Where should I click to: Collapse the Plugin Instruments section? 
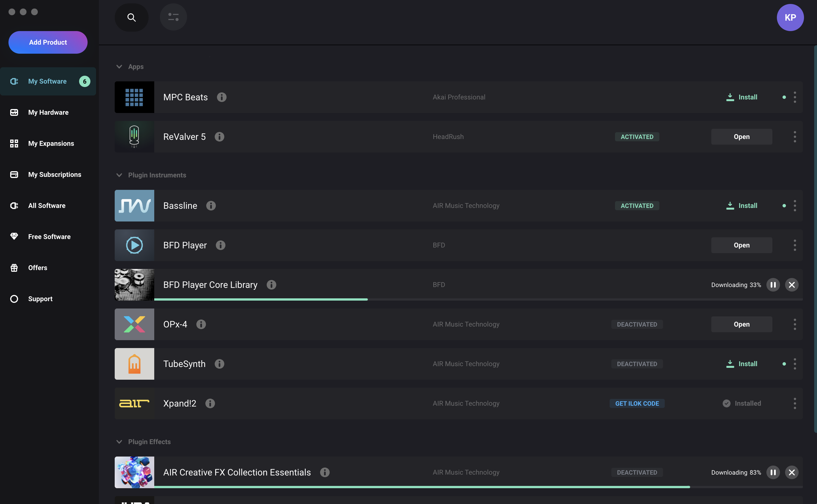click(119, 175)
